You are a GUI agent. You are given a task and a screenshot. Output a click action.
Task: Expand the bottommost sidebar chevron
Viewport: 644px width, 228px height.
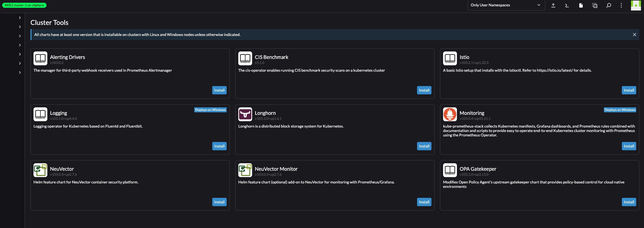[20, 72]
